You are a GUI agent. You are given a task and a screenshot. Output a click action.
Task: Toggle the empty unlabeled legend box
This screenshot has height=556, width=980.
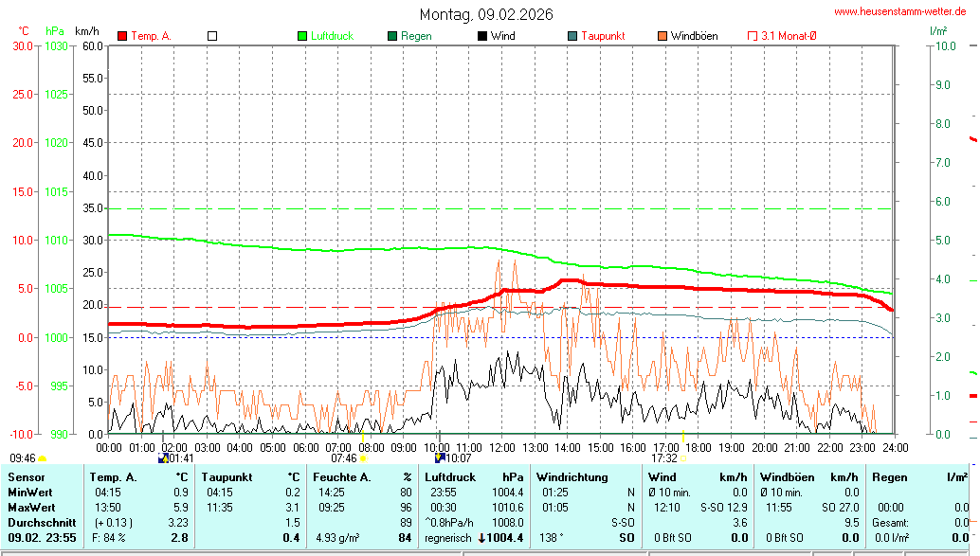(212, 36)
